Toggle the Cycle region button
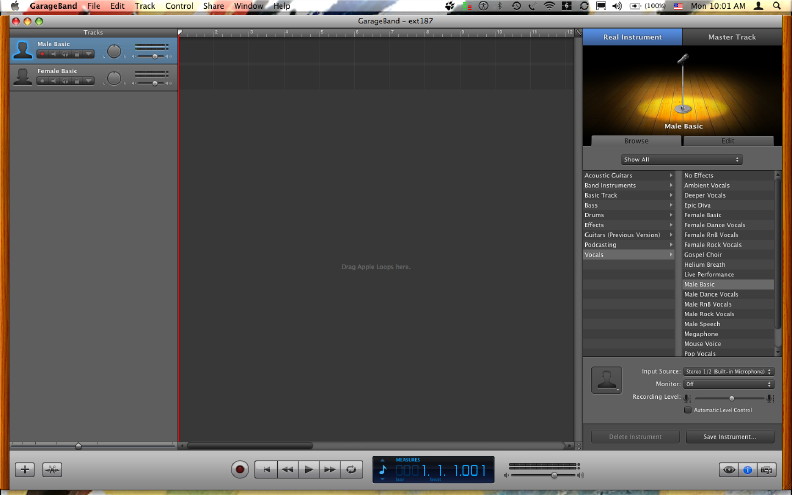Image resolution: width=792 pixels, height=495 pixels. pos(351,469)
